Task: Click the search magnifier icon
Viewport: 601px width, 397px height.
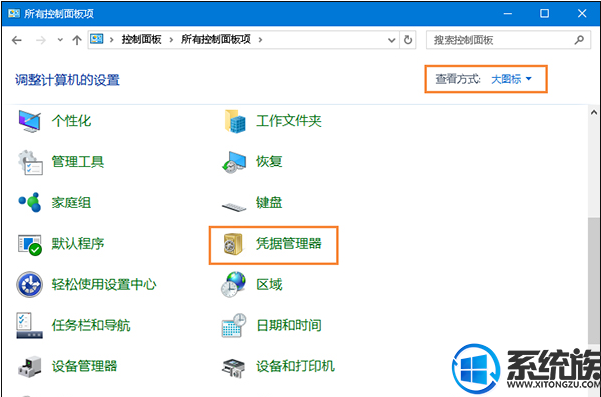Action: pos(579,39)
